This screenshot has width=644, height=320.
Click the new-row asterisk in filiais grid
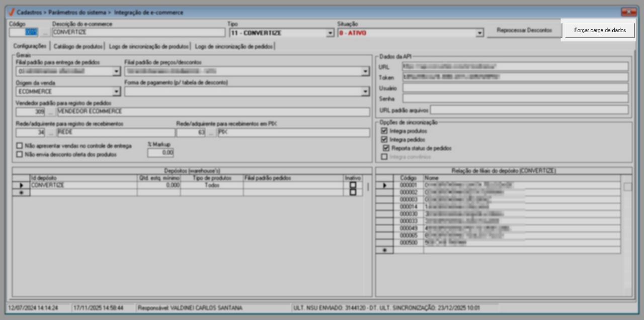(385, 250)
